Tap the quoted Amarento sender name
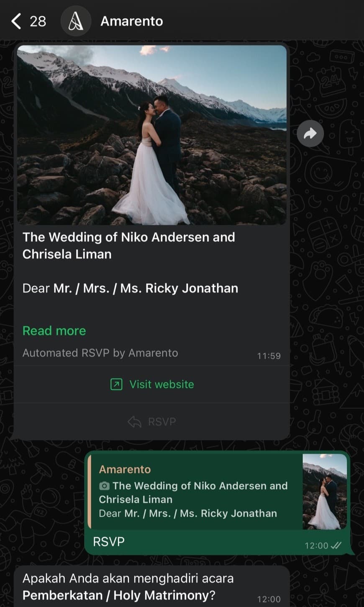This screenshot has height=607, width=364. pyautogui.click(x=125, y=469)
